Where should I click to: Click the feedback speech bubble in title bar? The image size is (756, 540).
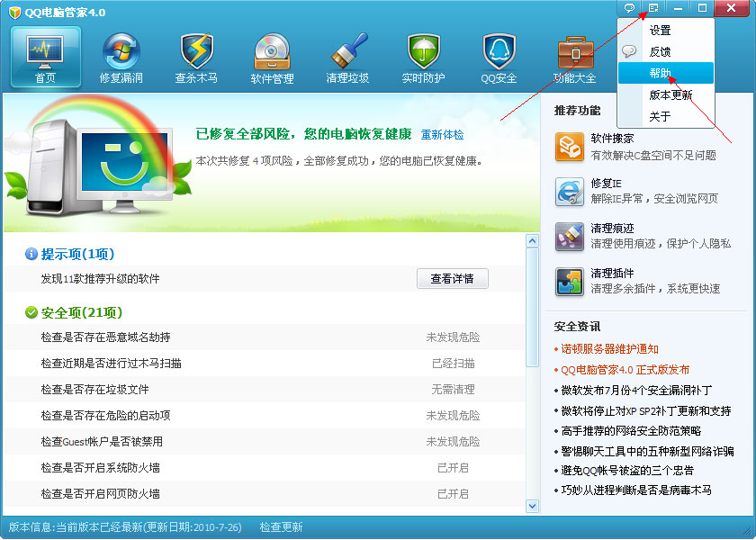pyautogui.click(x=629, y=8)
